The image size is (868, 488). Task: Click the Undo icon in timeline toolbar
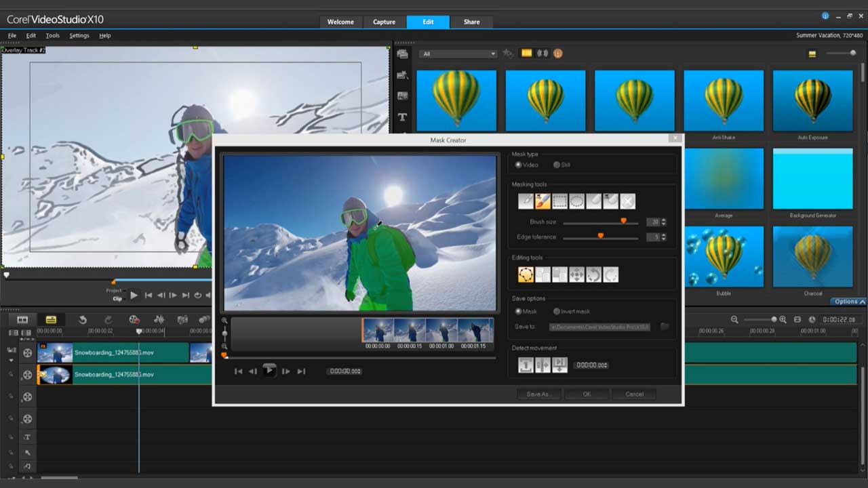coord(83,320)
